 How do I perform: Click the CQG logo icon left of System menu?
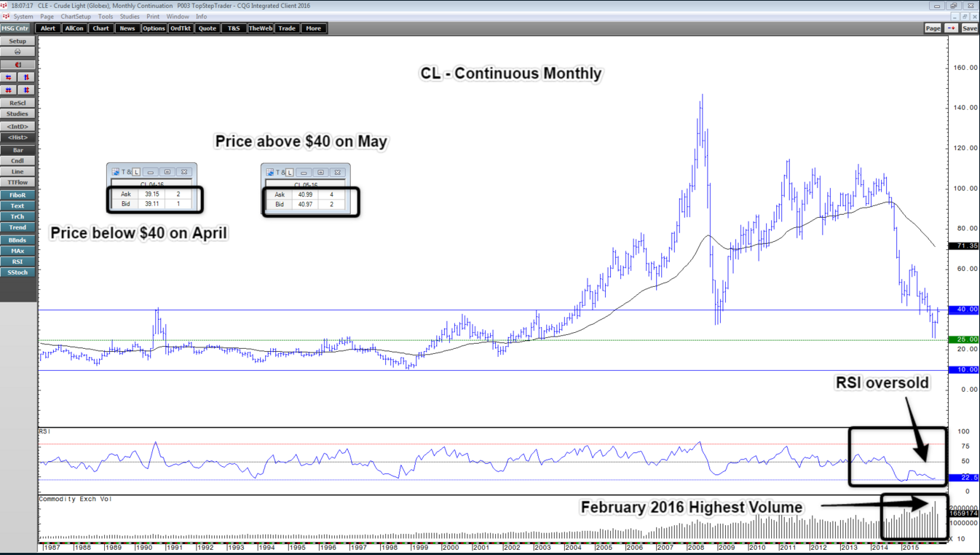pyautogui.click(x=7, y=16)
